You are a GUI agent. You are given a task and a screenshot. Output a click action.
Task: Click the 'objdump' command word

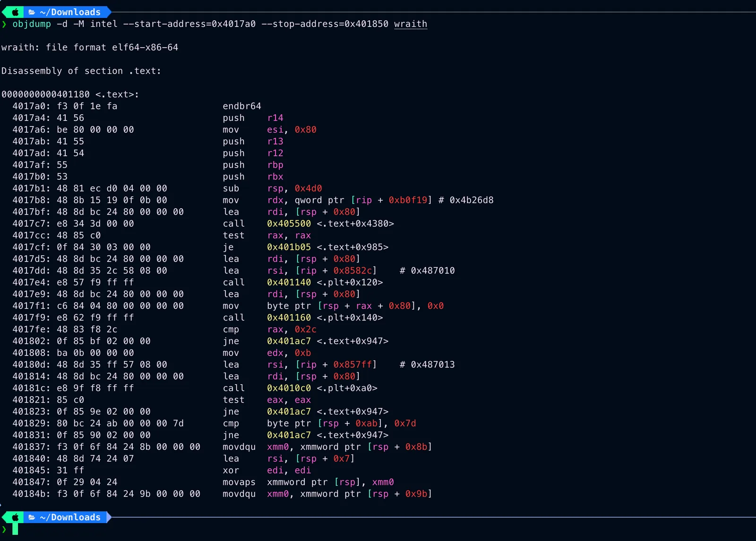(32, 24)
